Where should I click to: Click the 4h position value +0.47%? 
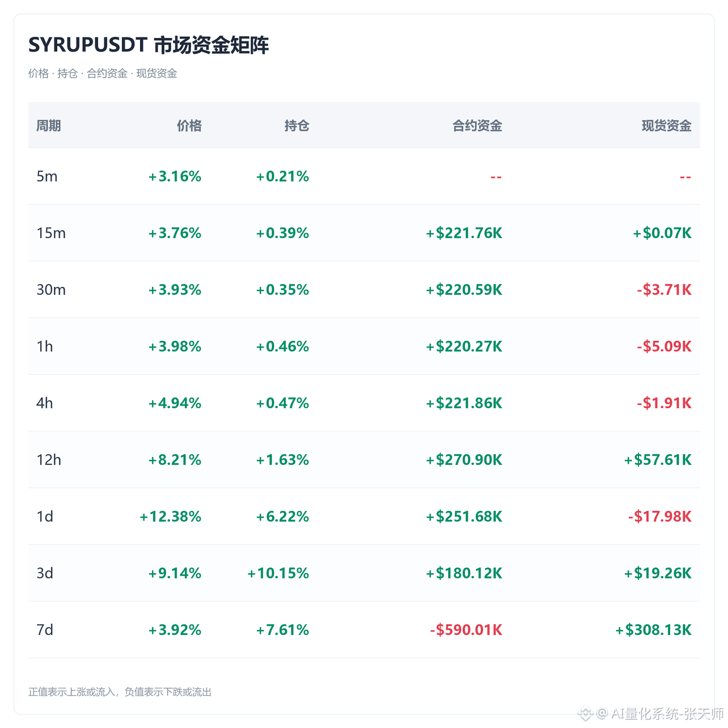coord(282,403)
